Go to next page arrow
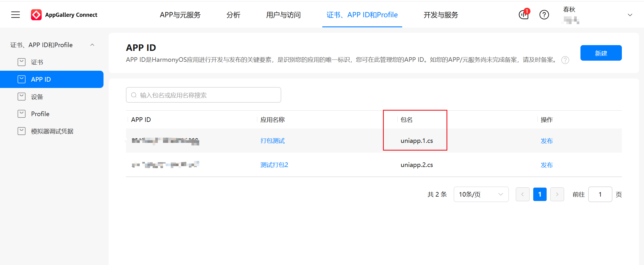 click(557, 194)
